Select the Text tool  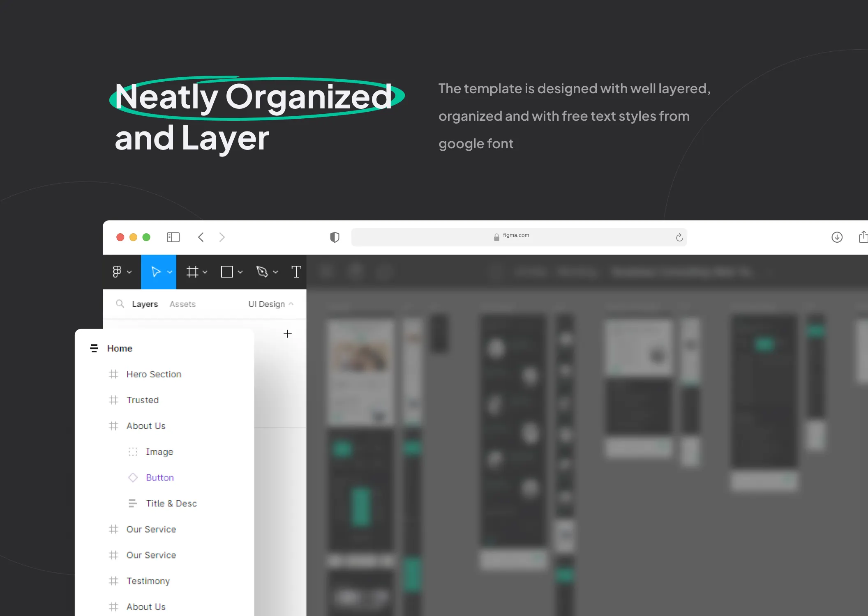pos(296,271)
